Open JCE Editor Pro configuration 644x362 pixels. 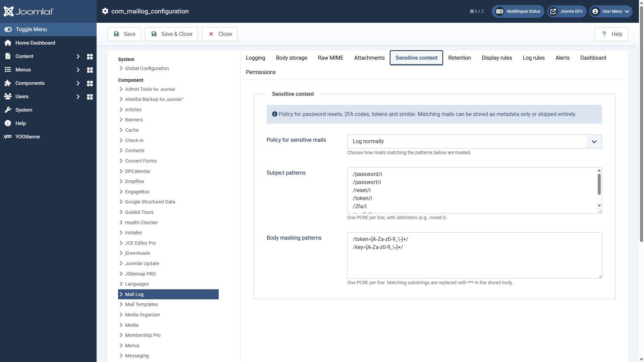click(140, 243)
